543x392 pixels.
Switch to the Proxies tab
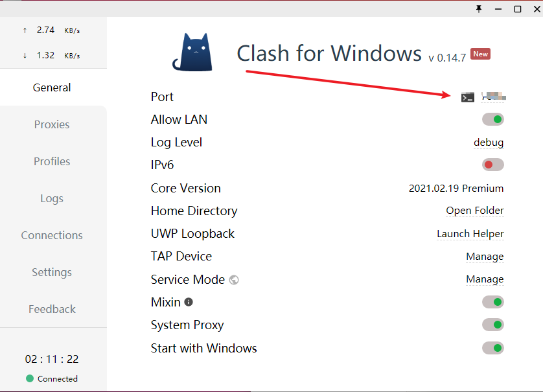click(52, 124)
